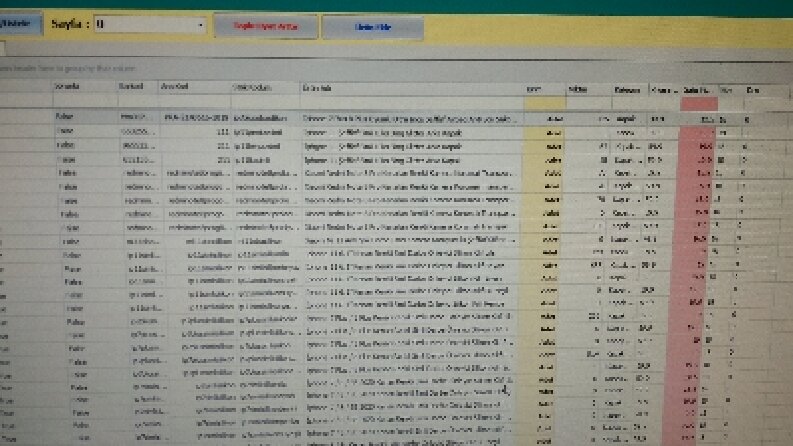This screenshot has height=446, width=793.
Task: Click the last column header at far right
Action: coord(765,91)
